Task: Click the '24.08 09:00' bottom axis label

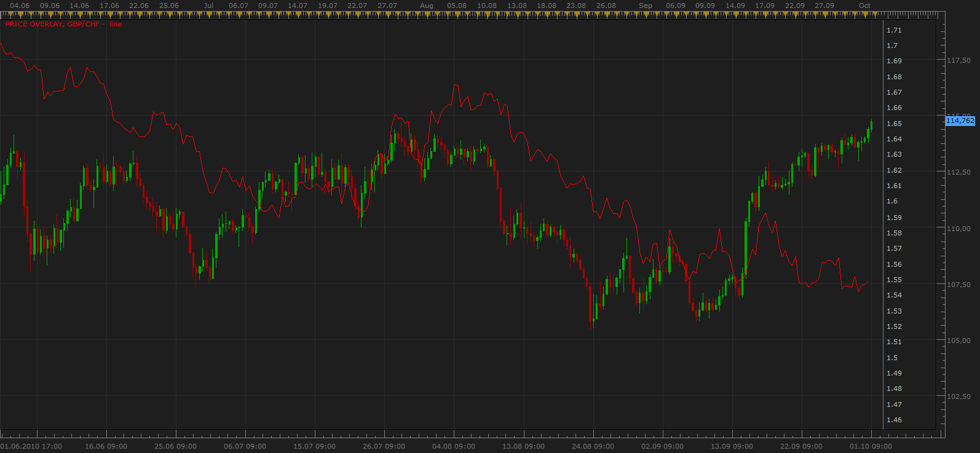Action: tap(593, 446)
